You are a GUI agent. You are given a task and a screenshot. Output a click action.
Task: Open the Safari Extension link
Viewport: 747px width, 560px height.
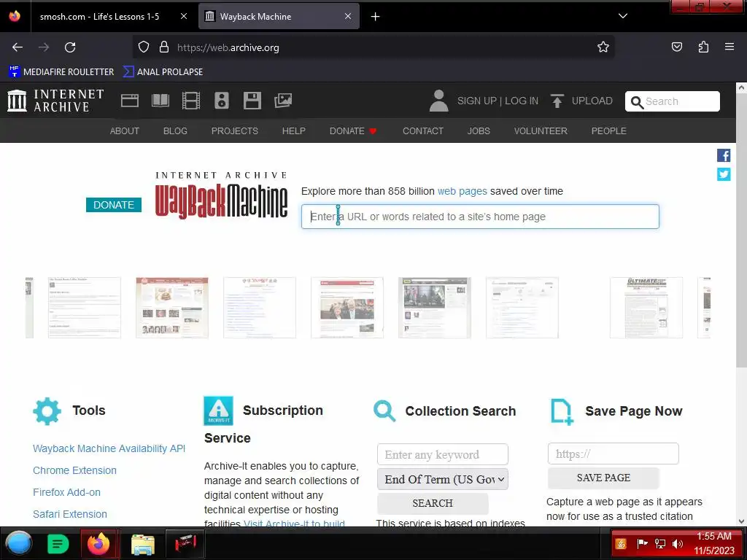point(70,514)
